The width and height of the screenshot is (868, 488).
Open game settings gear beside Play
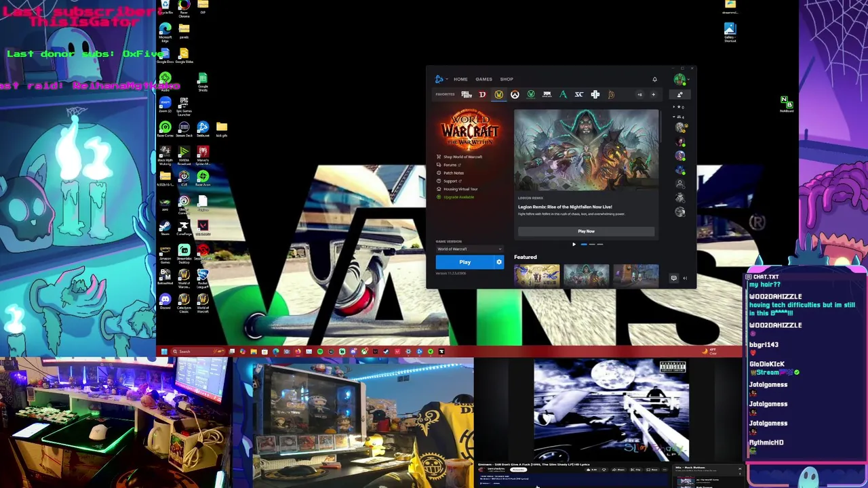point(499,262)
